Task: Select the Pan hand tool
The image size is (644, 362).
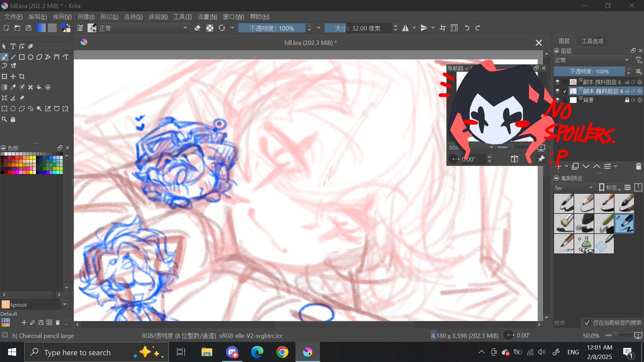Action: [13, 119]
